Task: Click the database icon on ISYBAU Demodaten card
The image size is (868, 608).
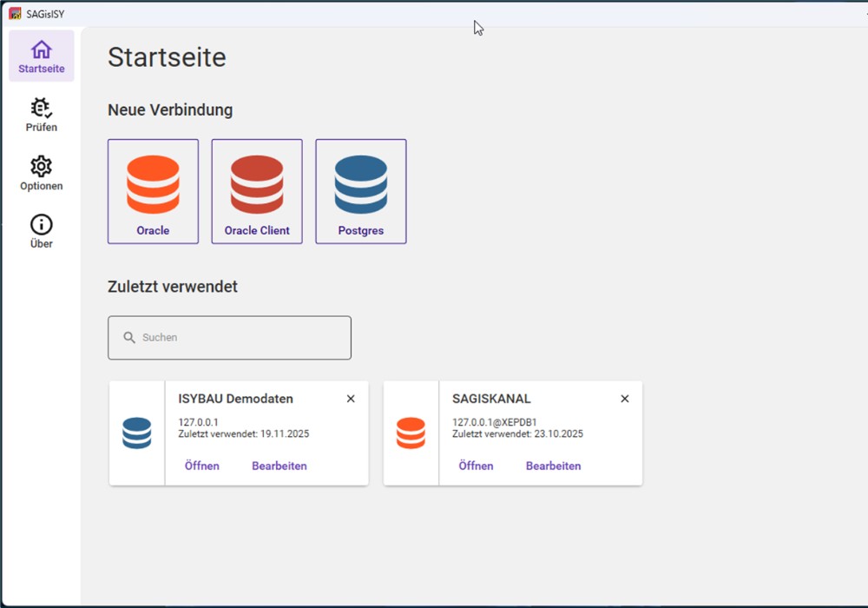Action: tap(136, 432)
